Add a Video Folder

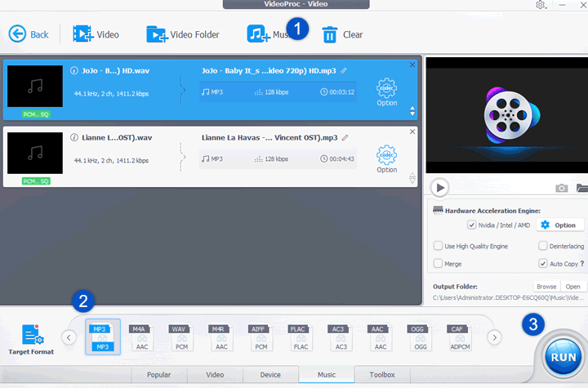click(x=183, y=34)
